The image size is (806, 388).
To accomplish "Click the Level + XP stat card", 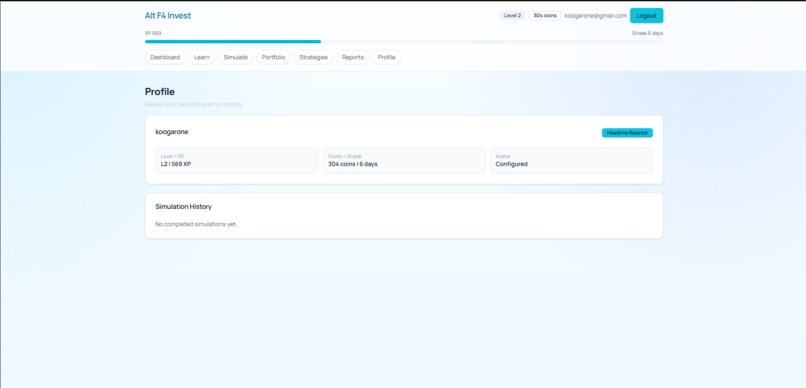I will [236, 160].
